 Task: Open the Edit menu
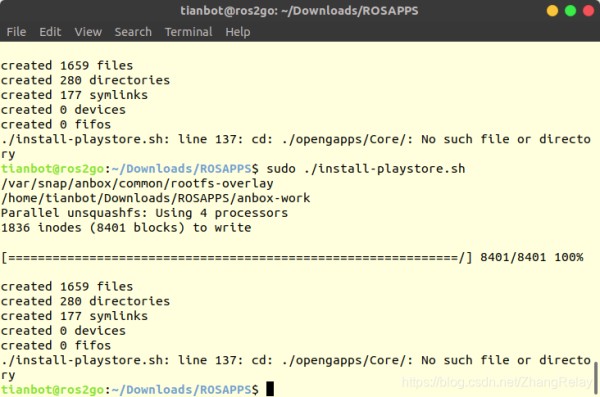click(x=50, y=32)
